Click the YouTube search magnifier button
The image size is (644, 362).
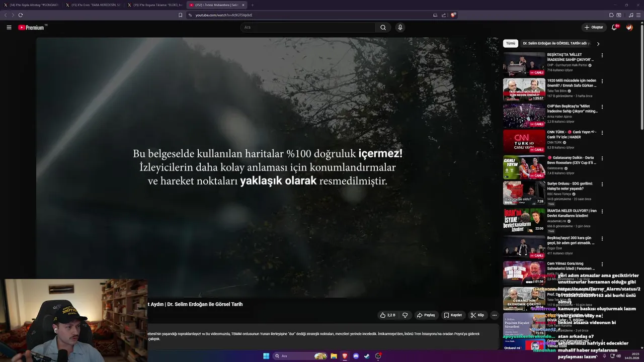click(x=383, y=27)
